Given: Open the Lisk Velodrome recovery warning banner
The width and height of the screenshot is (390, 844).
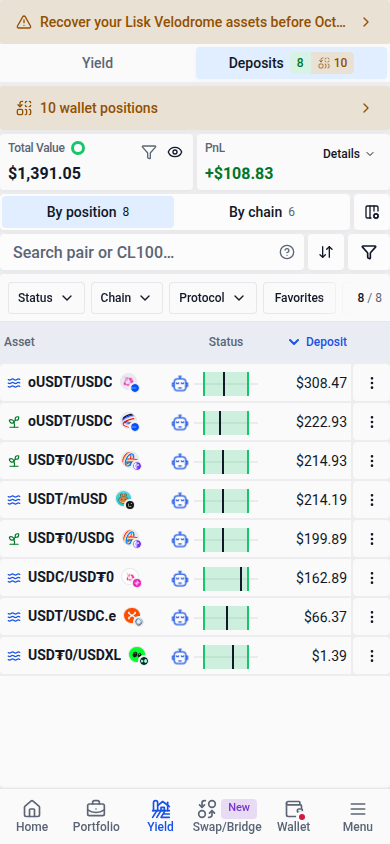Looking at the screenshot, I should 195,22.
